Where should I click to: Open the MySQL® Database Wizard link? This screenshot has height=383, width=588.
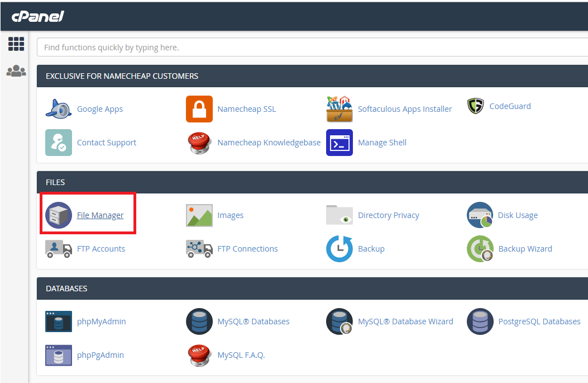[405, 321]
